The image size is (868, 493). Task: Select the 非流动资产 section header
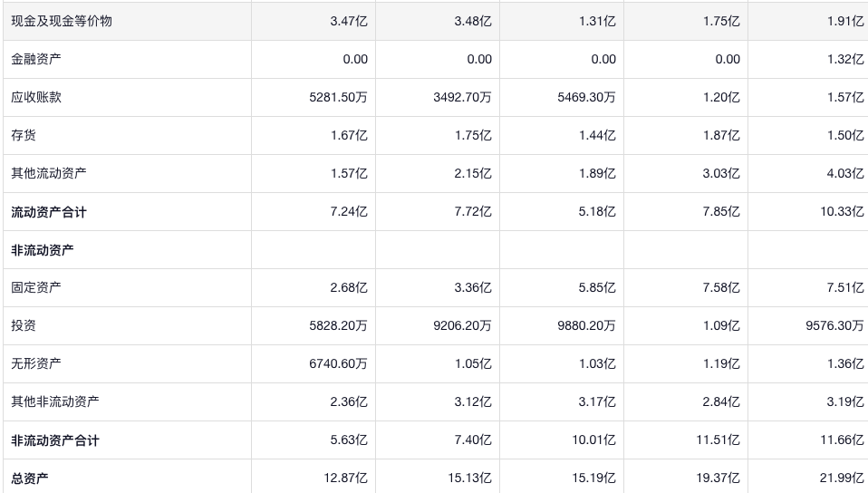pyautogui.click(x=43, y=250)
